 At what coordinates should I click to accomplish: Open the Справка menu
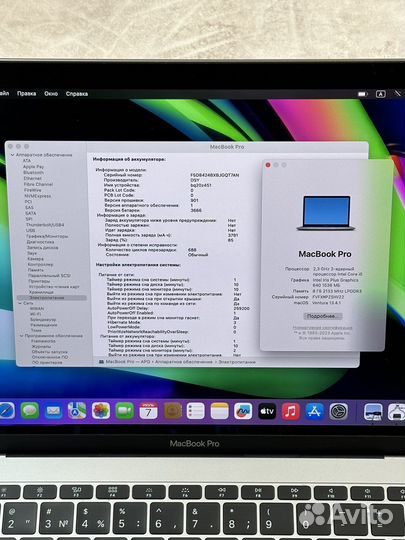[x=77, y=94]
